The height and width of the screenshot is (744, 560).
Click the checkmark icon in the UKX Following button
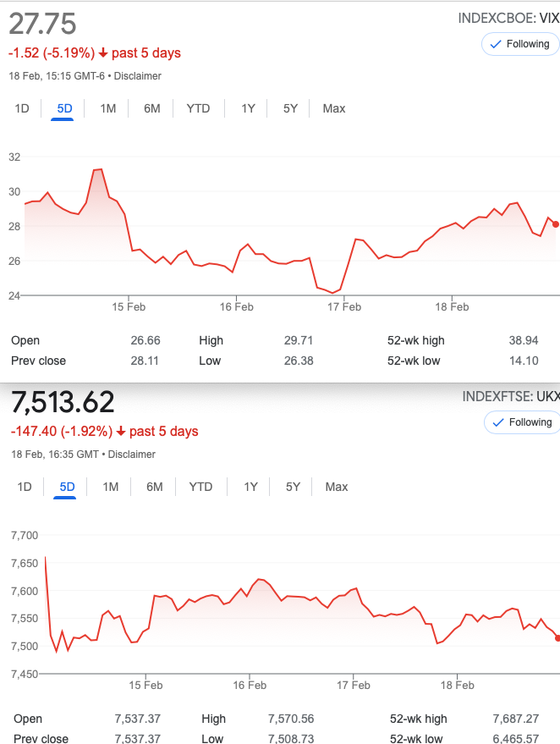(498, 422)
